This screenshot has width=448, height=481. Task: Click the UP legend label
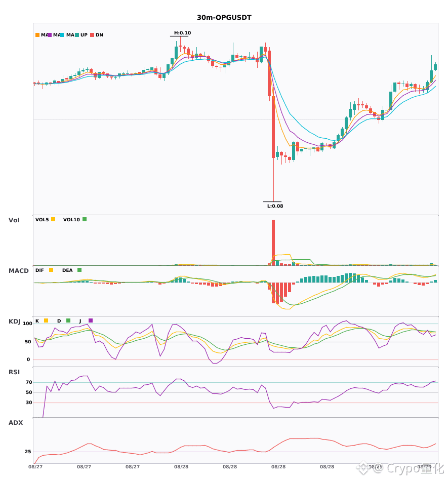[84, 35]
